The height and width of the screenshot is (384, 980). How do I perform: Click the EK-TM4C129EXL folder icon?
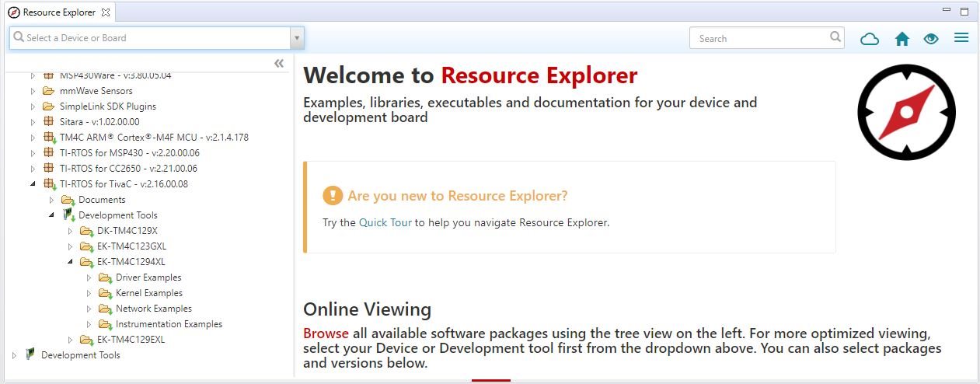(86, 340)
